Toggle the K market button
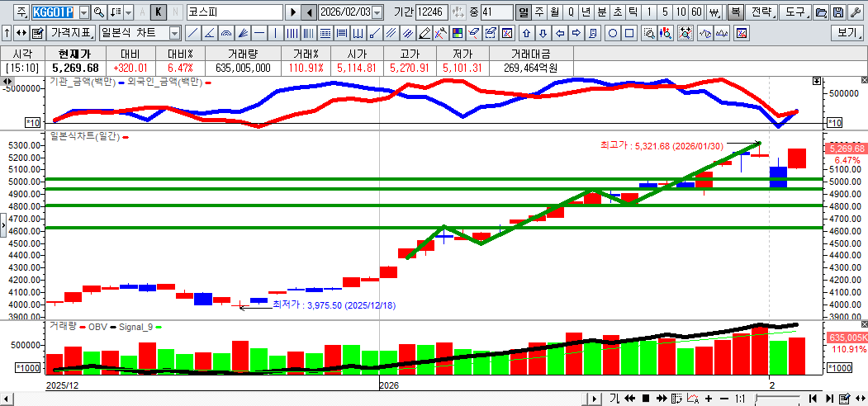The image size is (868, 406). click(x=157, y=12)
